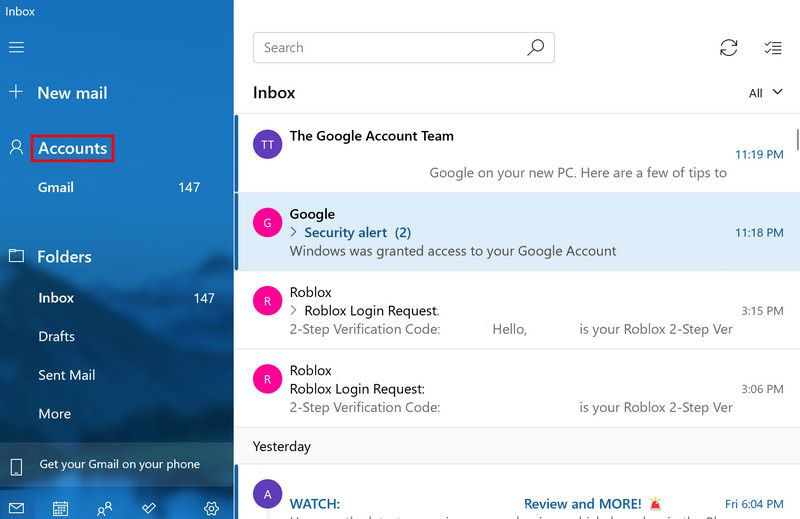Click the R avatar of 3:15 PM Roblox email
This screenshot has width=800, height=519.
click(x=267, y=301)
